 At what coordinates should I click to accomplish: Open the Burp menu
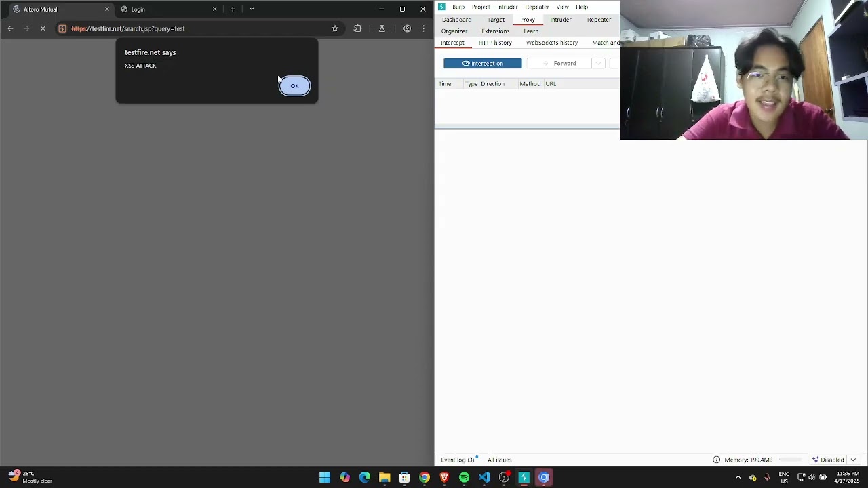pyautogui.click(x=458, y=7)
